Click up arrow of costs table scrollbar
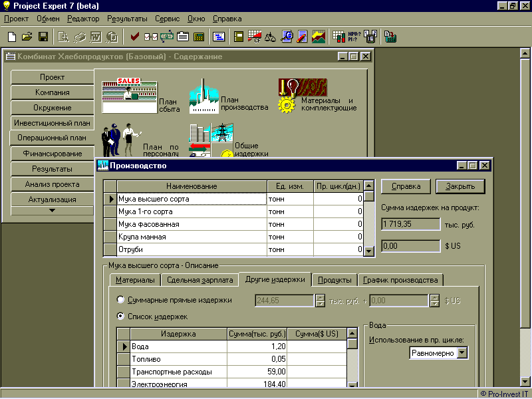The image size is (532, 399). pos(352,333)
